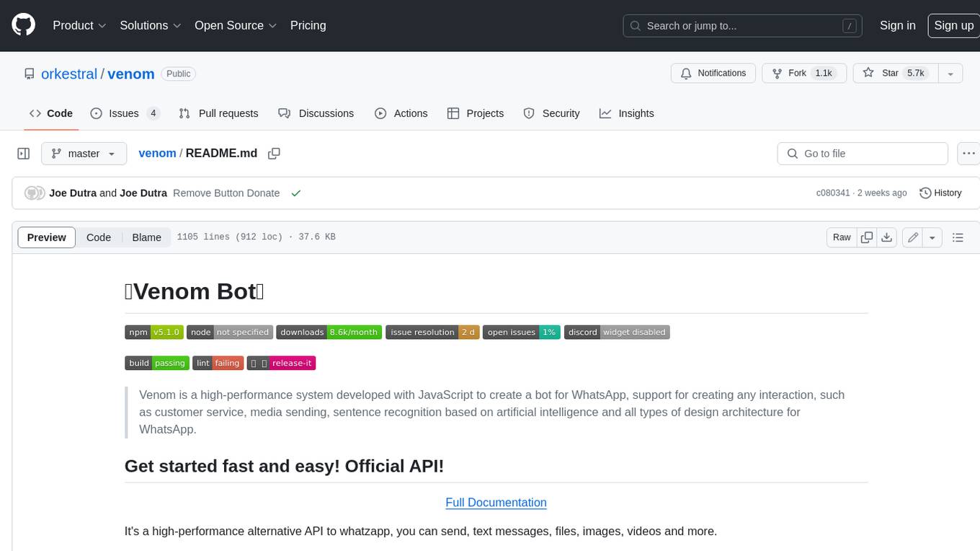The image size is (980, 551).
Task: View the file History
Action: pos(940,193)
